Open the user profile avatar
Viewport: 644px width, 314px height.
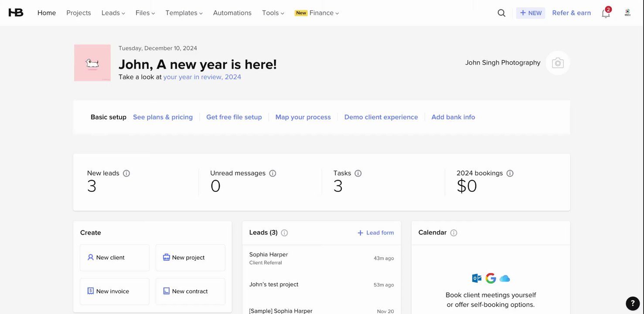627,13
